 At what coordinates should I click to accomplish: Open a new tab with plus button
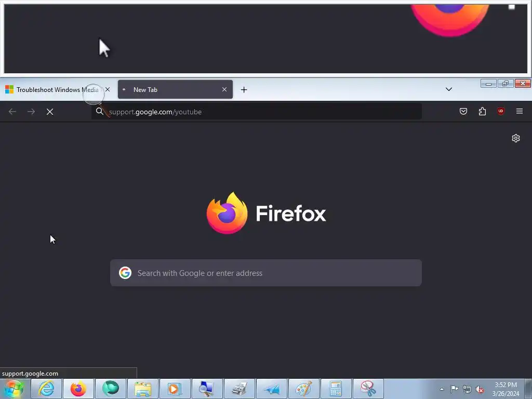click(244, 89)
